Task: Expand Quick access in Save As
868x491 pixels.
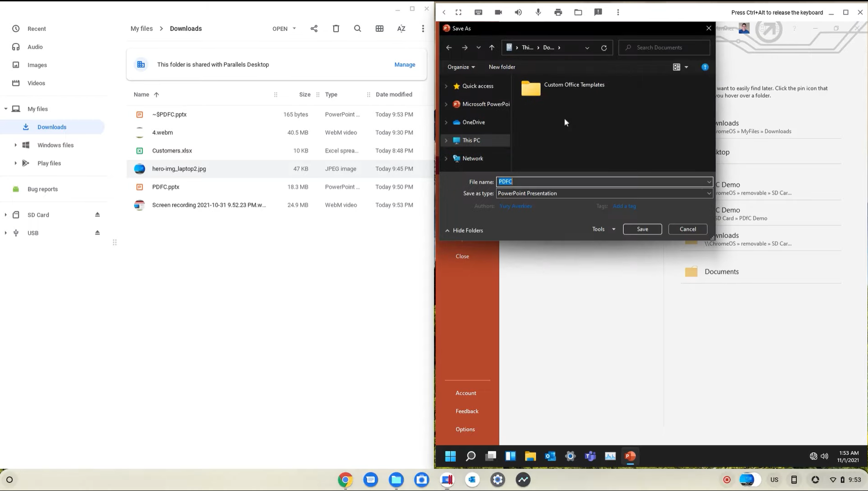Action: [x=446, y=86]
